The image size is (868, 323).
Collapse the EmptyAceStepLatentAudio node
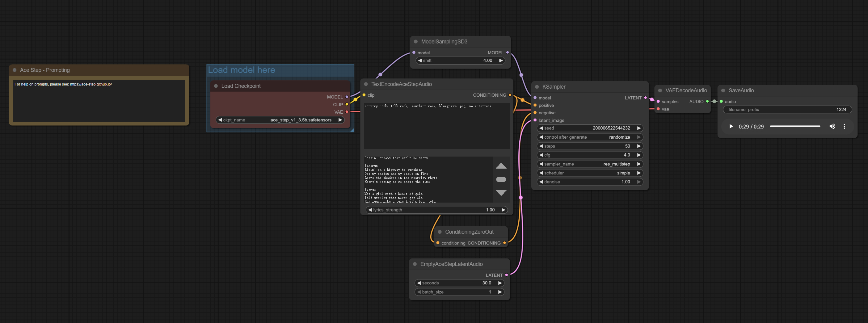415,264
